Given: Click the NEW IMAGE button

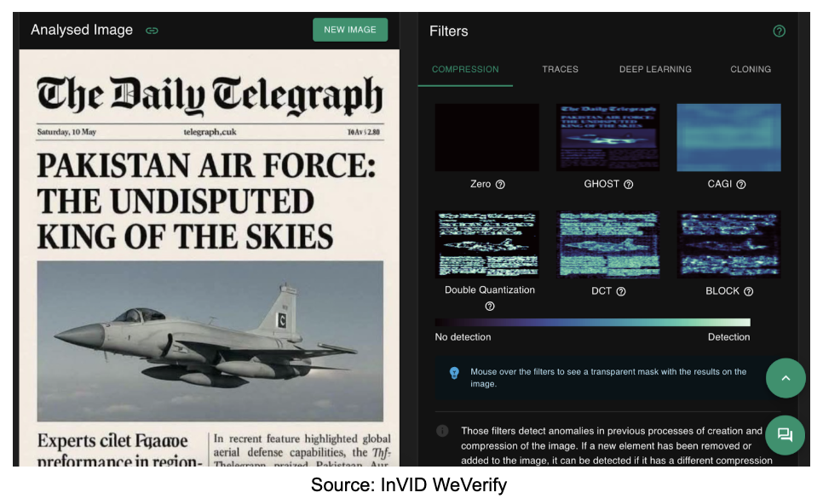Looking at the screenshot, I should [350, 30].
